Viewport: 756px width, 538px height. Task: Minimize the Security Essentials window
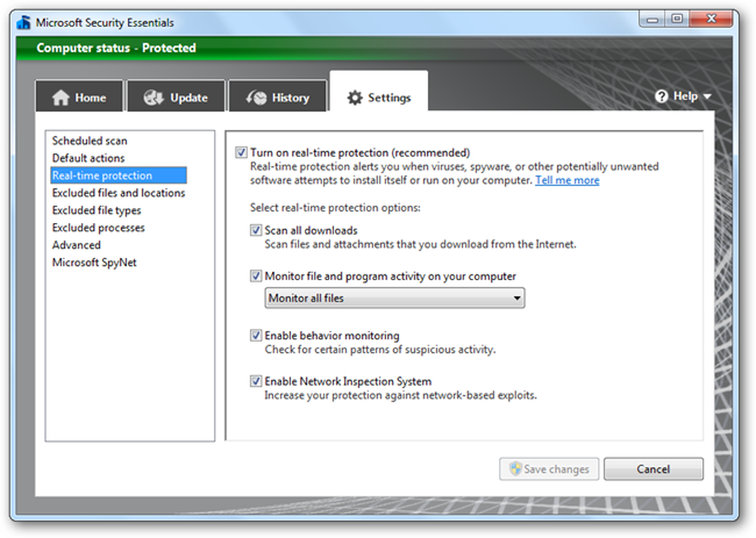coord(652,20)
